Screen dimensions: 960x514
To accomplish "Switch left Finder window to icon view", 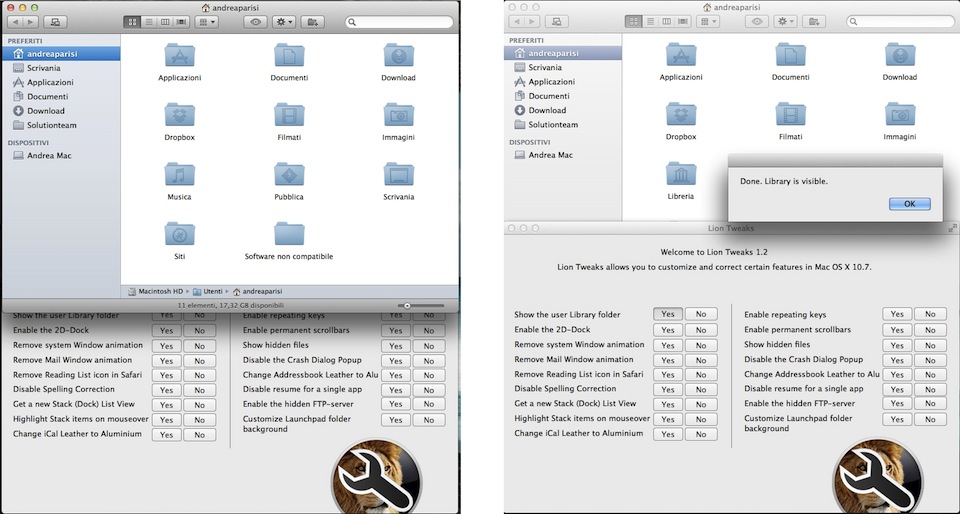I will coord(132,22).
